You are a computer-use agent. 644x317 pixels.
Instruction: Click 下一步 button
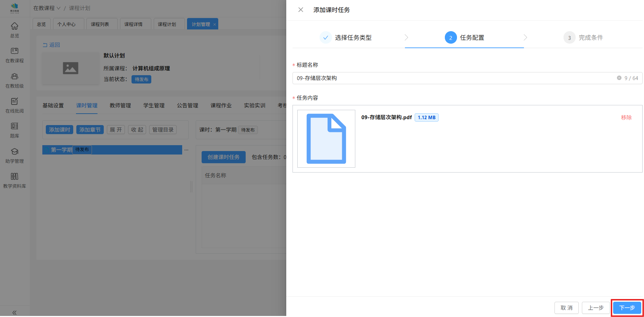(627, 308)
